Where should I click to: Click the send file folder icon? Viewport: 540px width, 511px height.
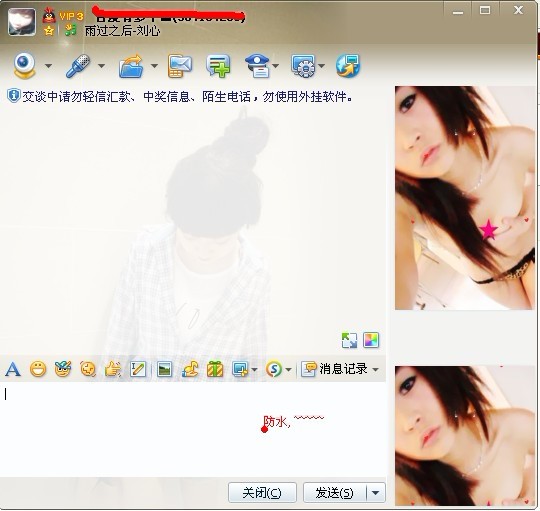click(x=131, y=66)
